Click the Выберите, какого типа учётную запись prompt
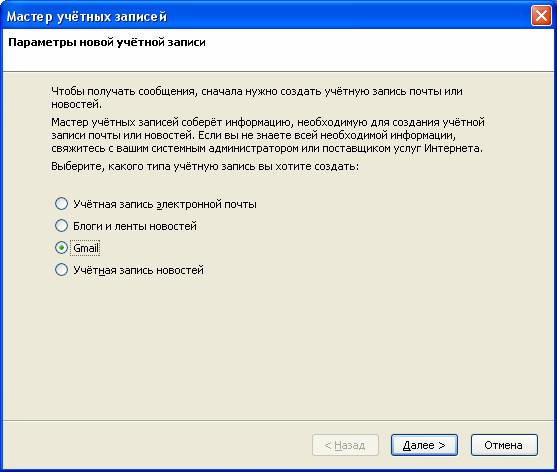This screenshot has width=557, height=472. pyautogui.click(x=205, y=167)
